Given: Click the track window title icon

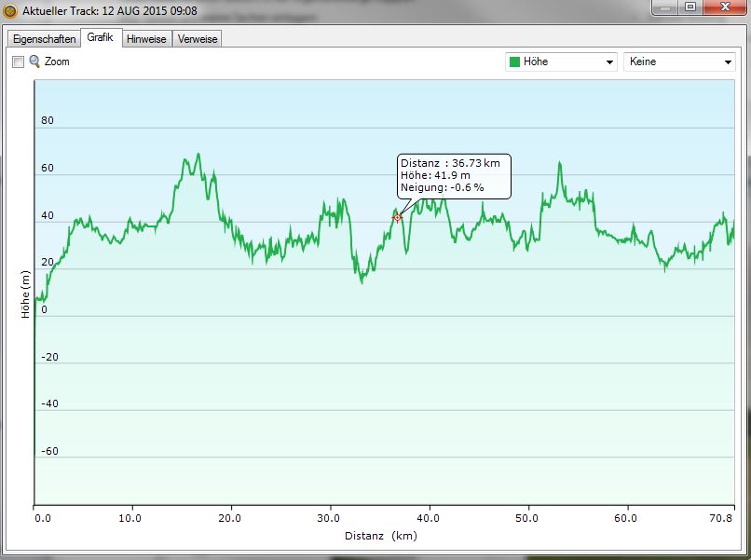Looking at the screenshot, I should pyautogui.click(x=10, y=10).
